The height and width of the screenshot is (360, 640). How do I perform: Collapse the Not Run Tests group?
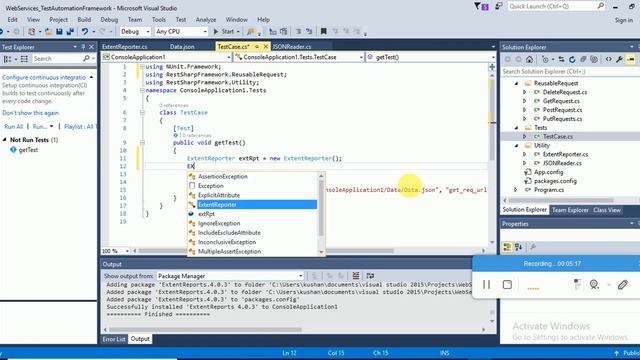click(x=4, y=140)
